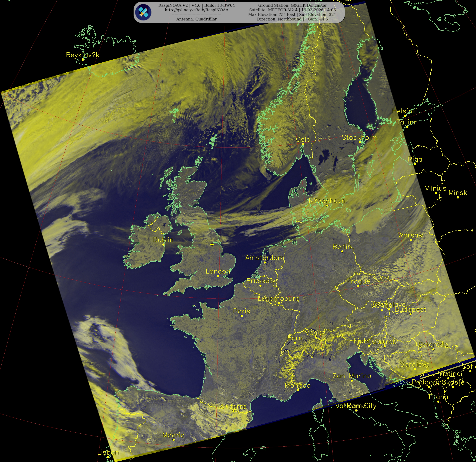Click the Berlin city marker dot

click(342, 251)
